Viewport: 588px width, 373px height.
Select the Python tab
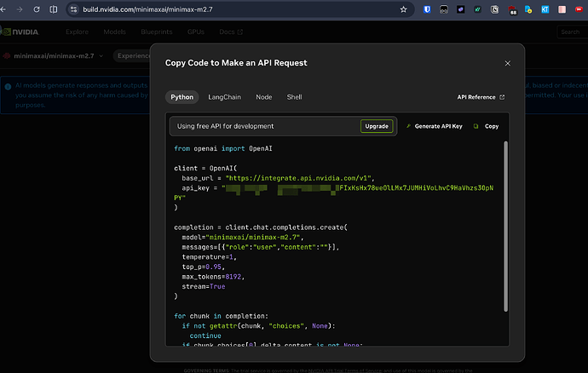click(182, 97)
